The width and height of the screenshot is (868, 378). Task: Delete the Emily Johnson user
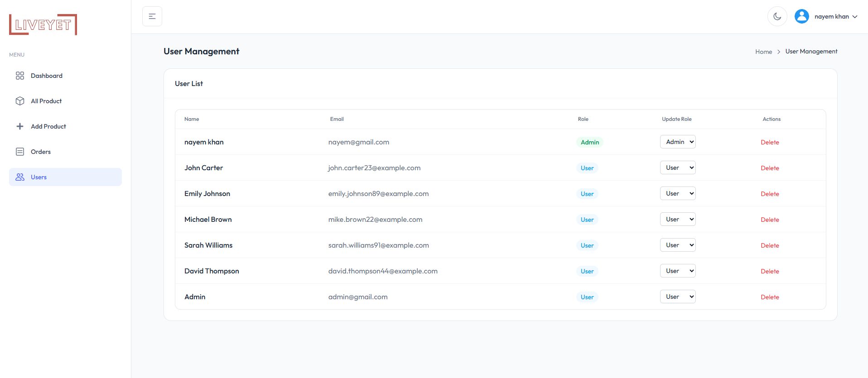770,194
